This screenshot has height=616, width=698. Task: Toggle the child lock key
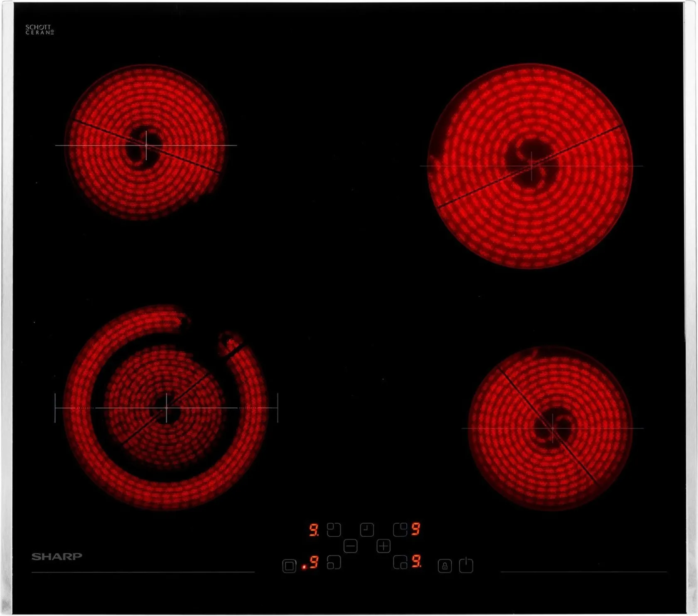point(445,566)
